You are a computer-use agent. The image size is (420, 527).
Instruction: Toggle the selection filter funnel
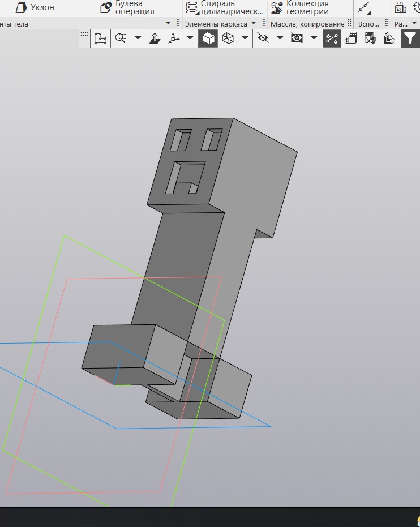410,38
